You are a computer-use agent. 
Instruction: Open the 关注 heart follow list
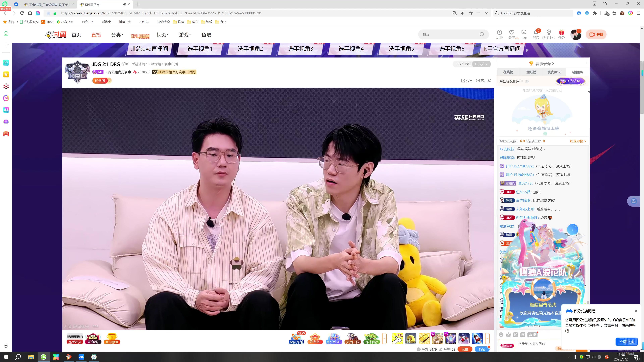[x=512, y=35]
